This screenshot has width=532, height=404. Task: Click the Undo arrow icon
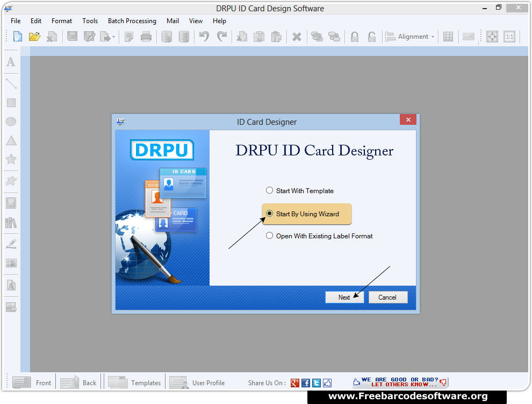(204, 37)
